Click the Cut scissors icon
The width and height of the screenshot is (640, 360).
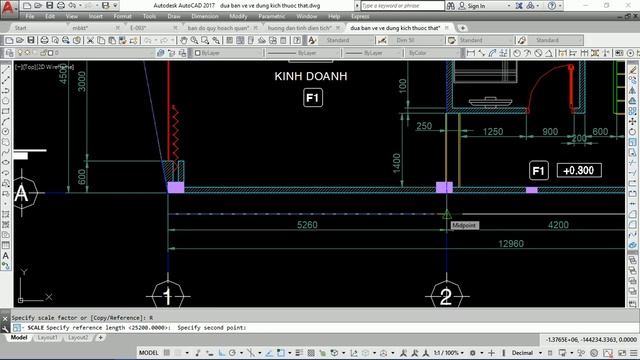click(x=90, y=40)
